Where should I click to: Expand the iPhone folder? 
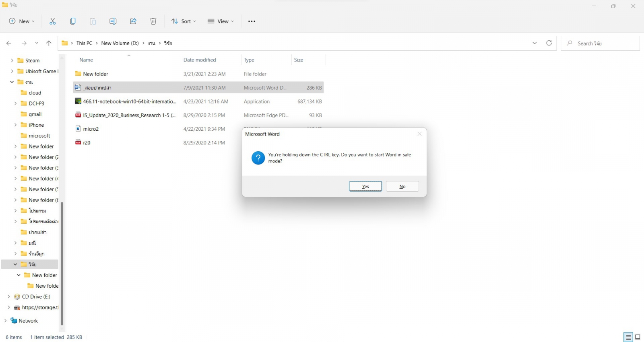(15, 125)
